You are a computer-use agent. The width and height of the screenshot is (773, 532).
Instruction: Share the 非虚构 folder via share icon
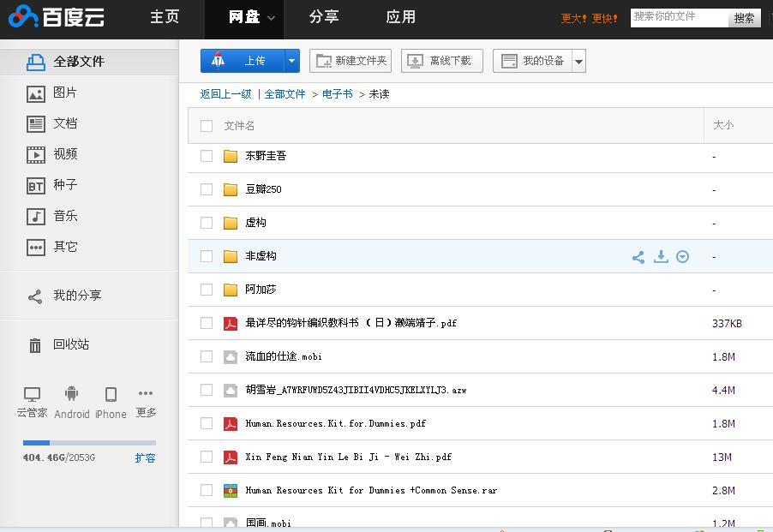click(638, 257)
